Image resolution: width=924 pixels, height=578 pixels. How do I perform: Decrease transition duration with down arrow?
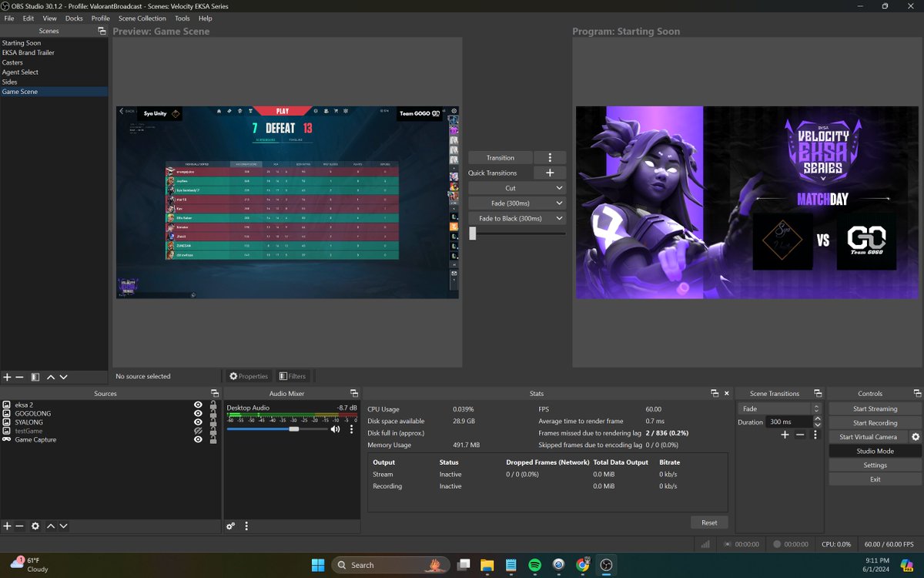(x=817, y=425)
